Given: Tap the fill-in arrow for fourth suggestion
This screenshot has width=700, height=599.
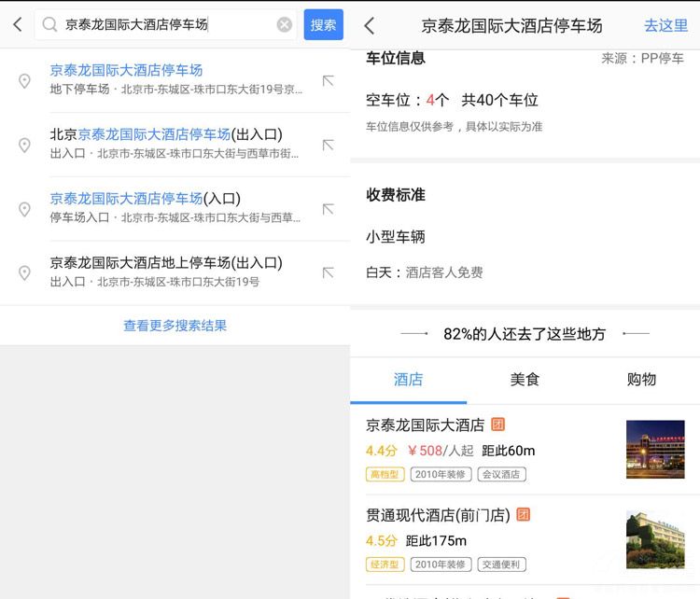Looking at the screenshot, I should click(x=328, y=272).
